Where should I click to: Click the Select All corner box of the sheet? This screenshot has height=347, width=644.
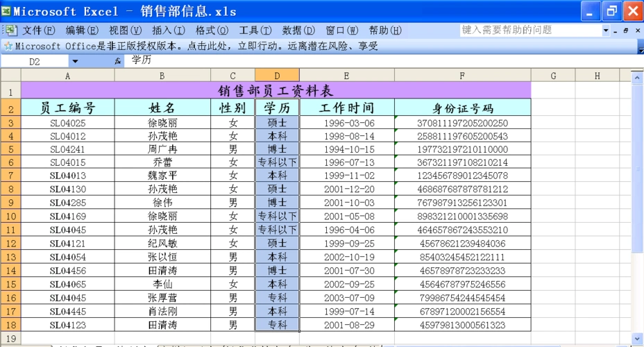click(10, 76)
